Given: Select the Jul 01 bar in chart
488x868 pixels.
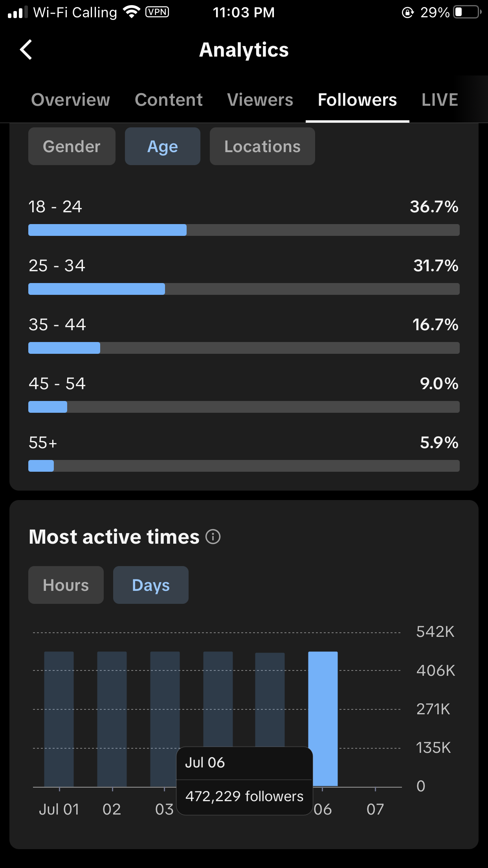Looking at the screenshot, I should click(59, 719).
